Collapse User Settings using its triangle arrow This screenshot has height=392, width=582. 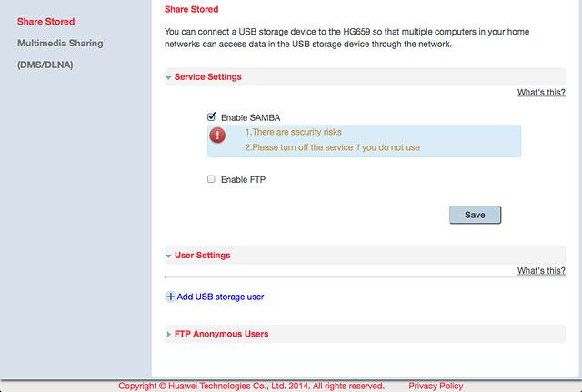coord(168,256)
